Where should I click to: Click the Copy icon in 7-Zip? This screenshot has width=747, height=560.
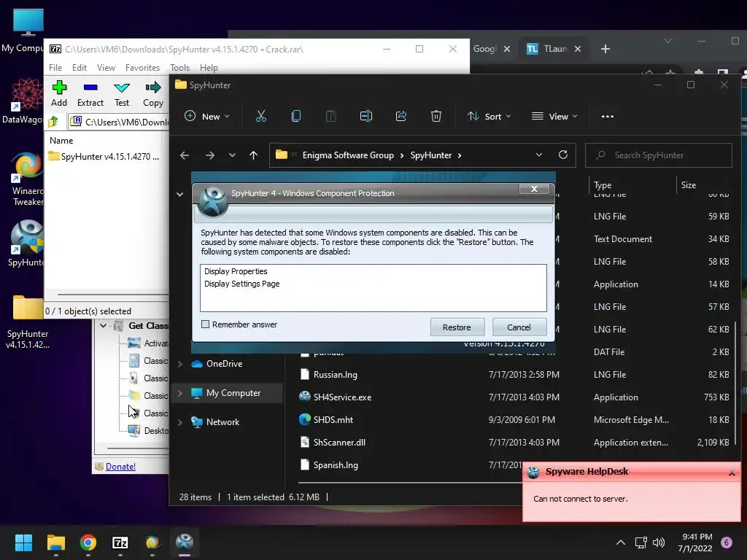click(x=153, y=87)
